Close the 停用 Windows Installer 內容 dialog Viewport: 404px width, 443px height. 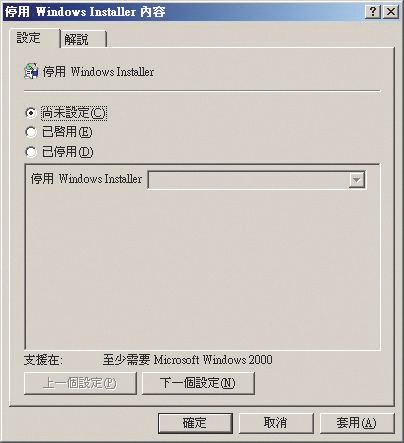[391, 12]
